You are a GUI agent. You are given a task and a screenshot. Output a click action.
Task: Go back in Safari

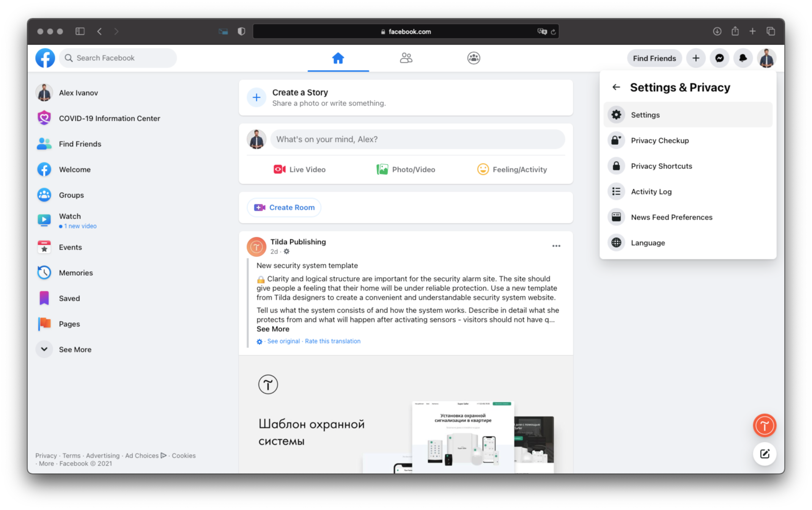point(99,31)
